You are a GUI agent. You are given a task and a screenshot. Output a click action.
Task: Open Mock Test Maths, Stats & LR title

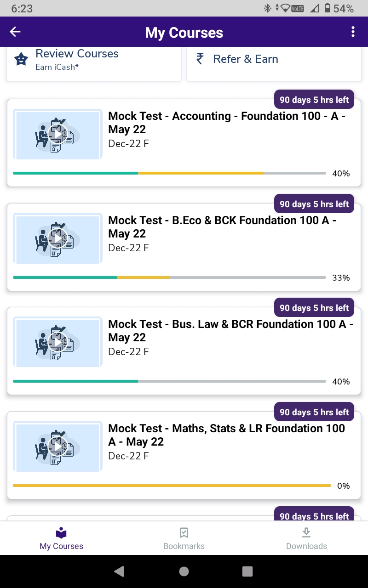226,435
